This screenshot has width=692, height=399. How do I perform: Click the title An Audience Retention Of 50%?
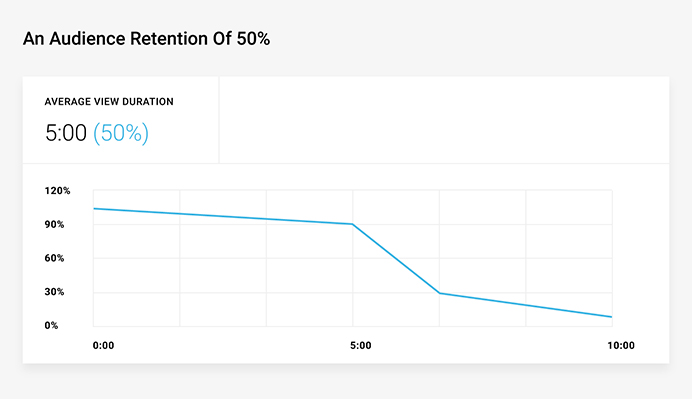(147, 39)
